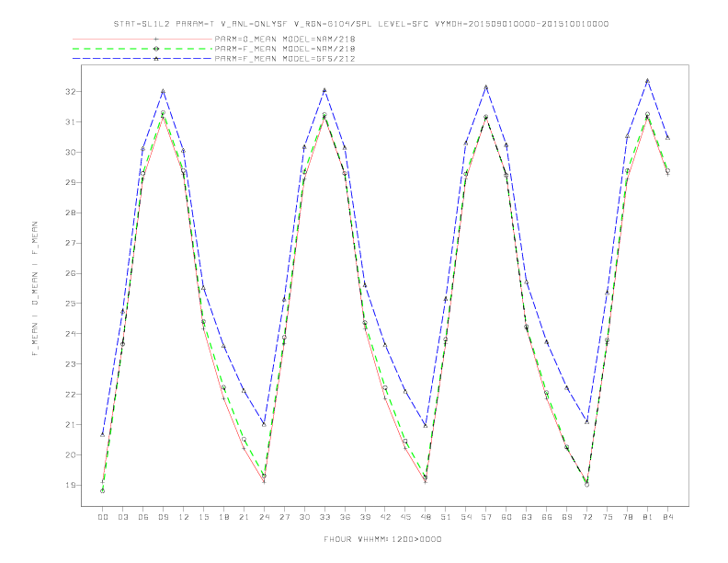Click the chart title beginning 'STAT=SL1L2 PARAM=T'
This screenshot has height=563, width=728.
(360, 24)
